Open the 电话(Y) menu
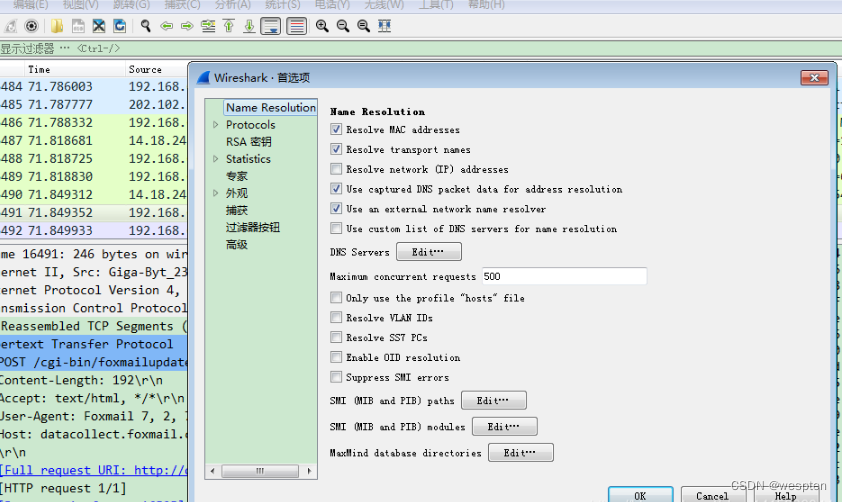This screenshot has height=502, width=842. click(x=332, y=5)
